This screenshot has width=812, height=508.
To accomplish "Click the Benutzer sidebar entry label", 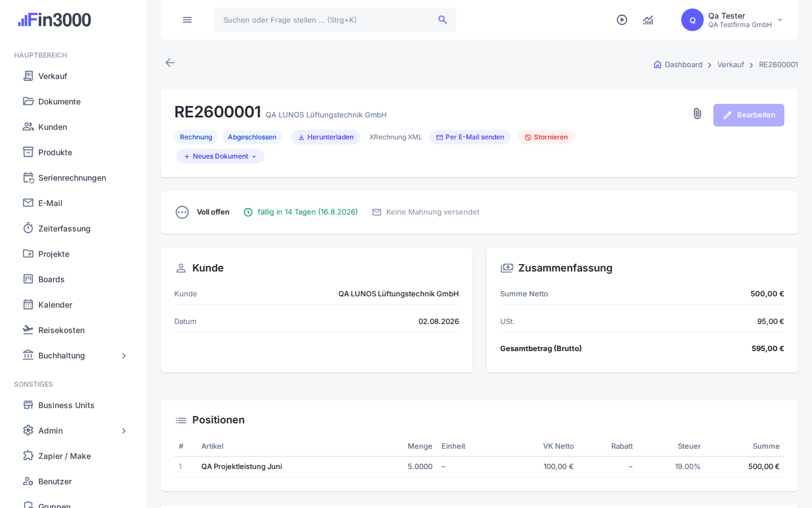I will pyautogui.click(x=55, y=481).
